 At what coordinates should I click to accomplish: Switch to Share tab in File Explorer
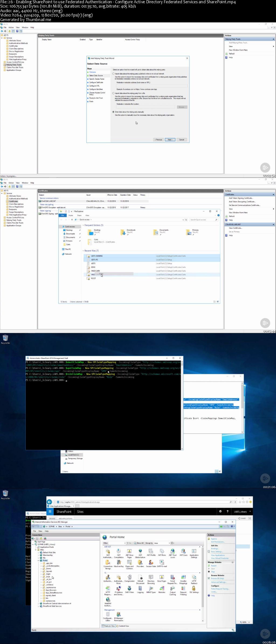pyautogui.click(x=79, y=215)
